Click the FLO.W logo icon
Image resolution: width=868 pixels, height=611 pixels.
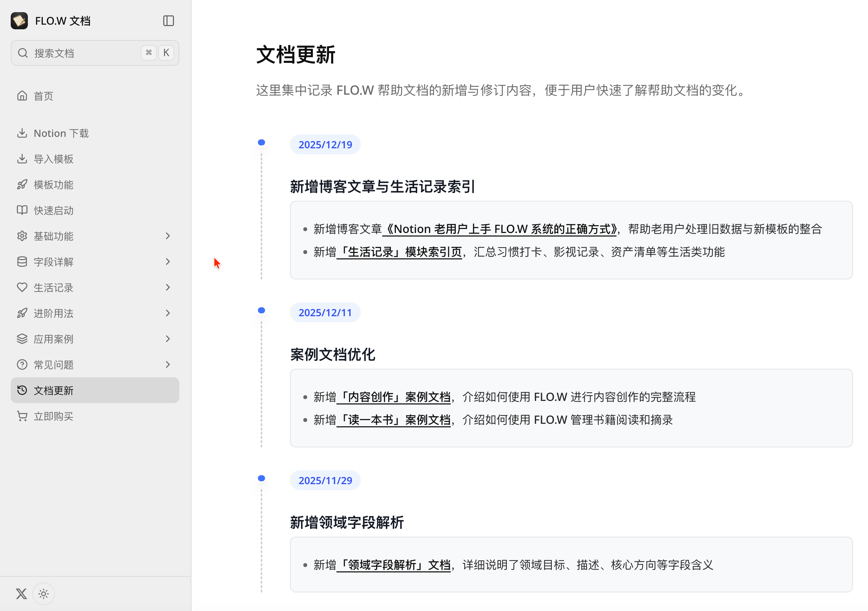click(x=19, y=21)
